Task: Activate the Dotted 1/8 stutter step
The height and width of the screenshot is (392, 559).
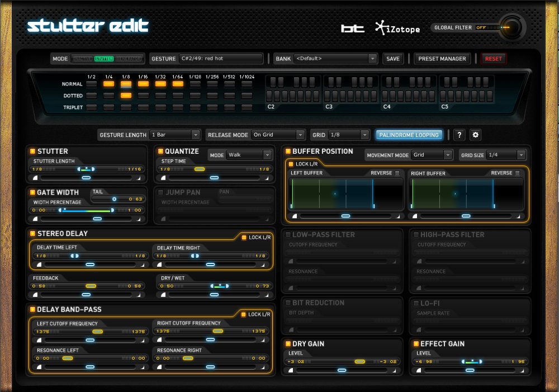Action: (126, 96)
